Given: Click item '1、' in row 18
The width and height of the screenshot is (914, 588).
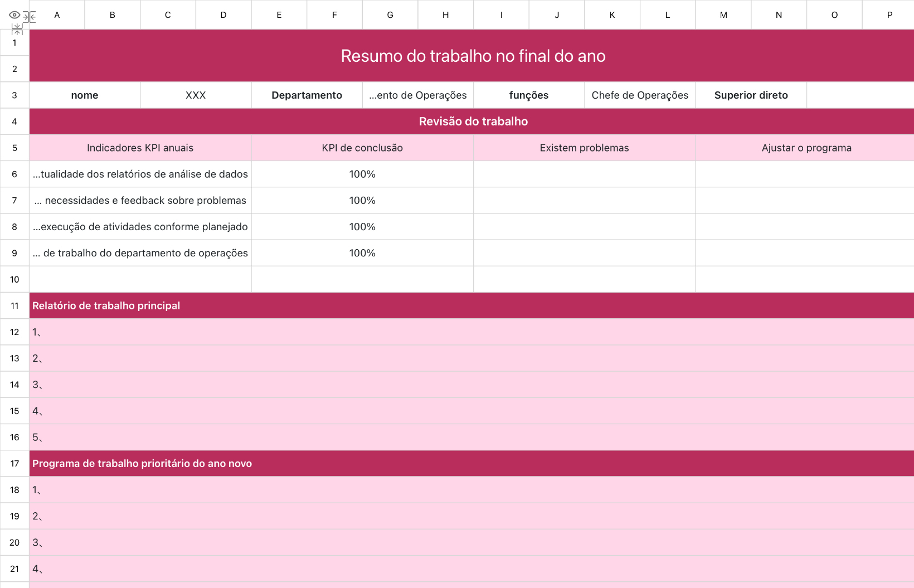Looking at the screenshot, I should point(471,490).
